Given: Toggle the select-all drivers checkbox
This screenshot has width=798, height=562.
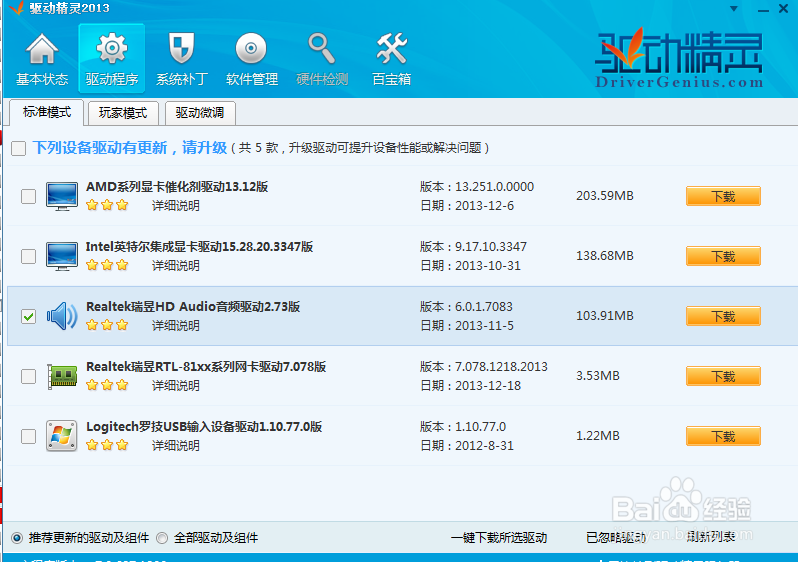Looking at the screenshot, I should pyautogui.click(x=19, y=149).
